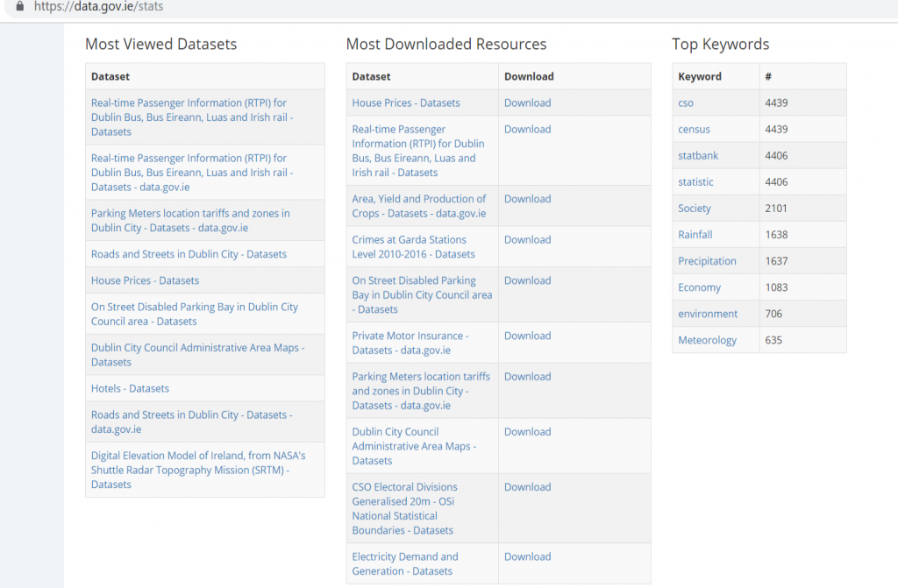
Task: Click the count 1638 for Rainfall
Action: coord(777,235)
